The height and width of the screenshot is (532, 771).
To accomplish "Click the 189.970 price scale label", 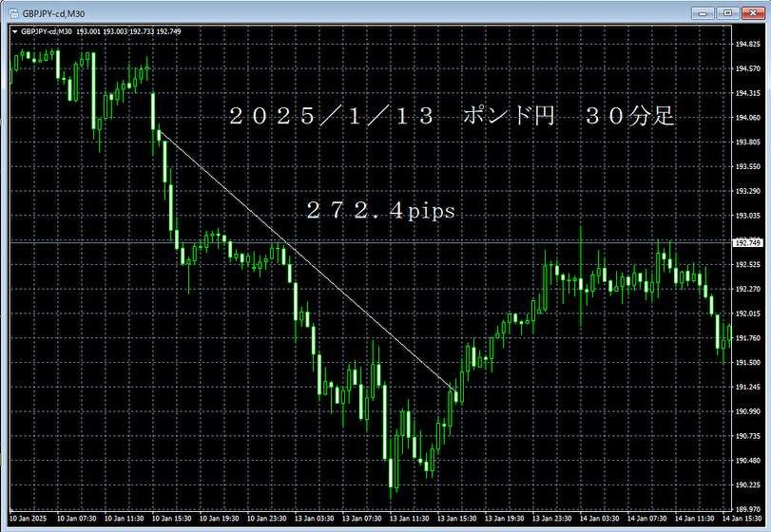I will (747, 509).
